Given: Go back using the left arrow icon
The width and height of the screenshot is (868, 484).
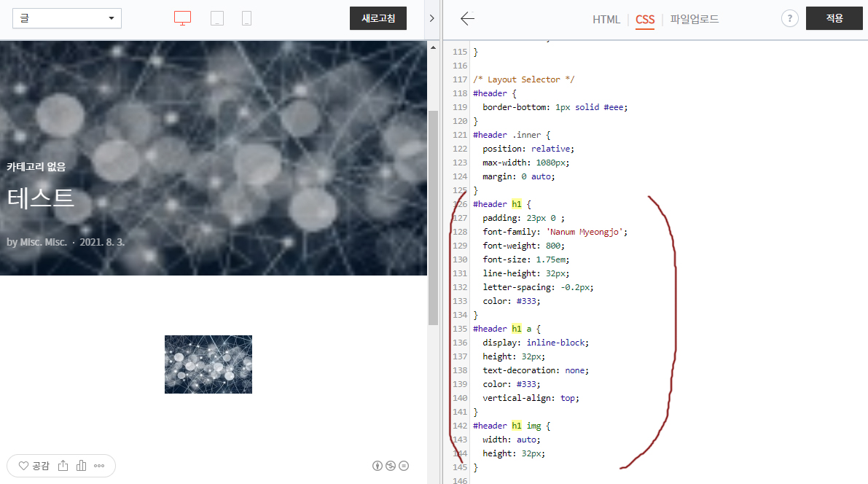Looking at the screenshot, I should pos(467,19).
